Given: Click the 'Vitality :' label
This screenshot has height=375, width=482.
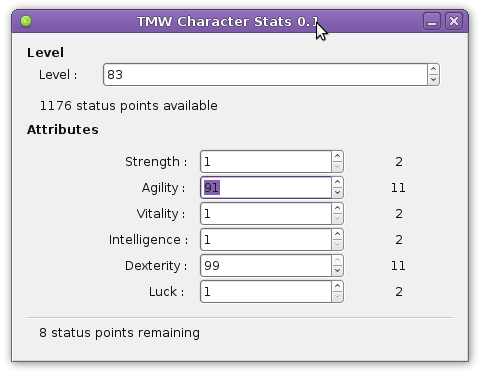Looking at the screenshot, I should point(161,214).
